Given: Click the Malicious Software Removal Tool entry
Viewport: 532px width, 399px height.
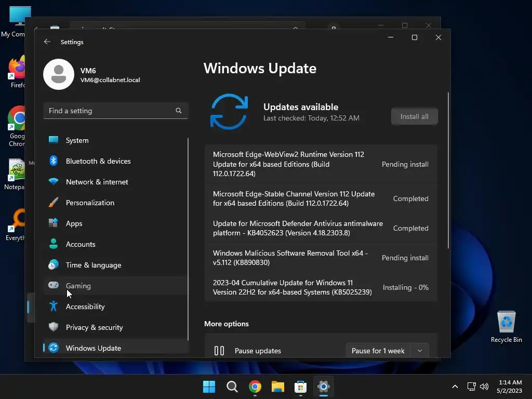Looking at the screenshot, I should coord(321,258).
